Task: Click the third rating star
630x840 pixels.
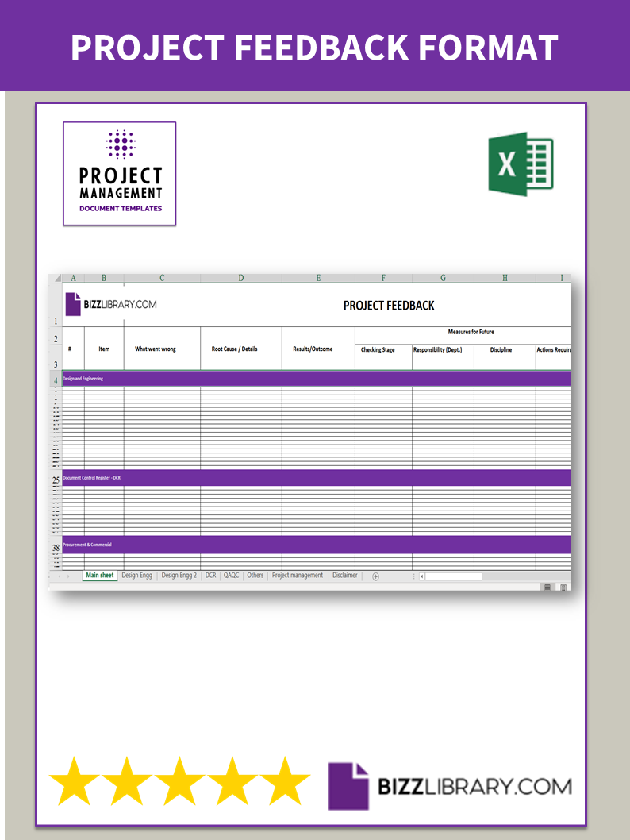Action: click(179, 780)
